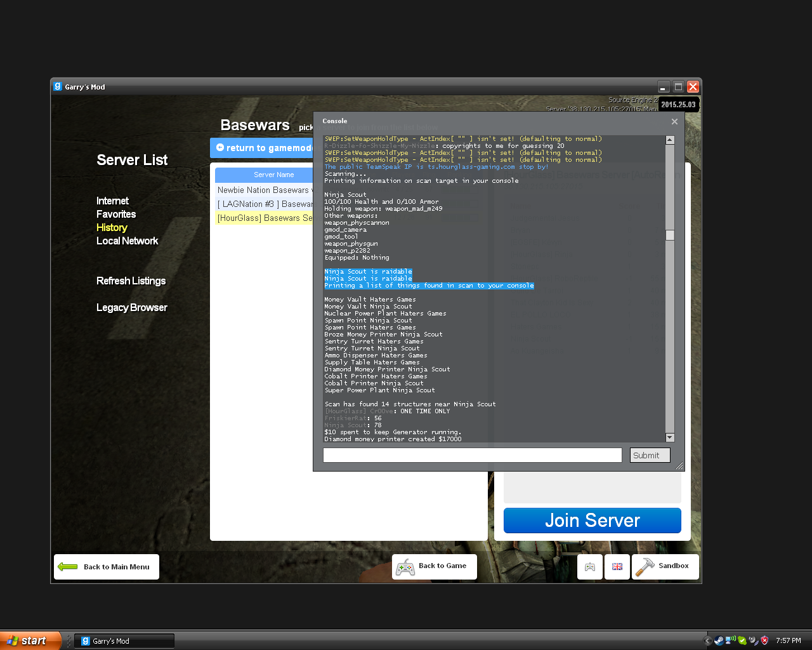Click the Sandbox hammer gamemode button

point(665,566)
